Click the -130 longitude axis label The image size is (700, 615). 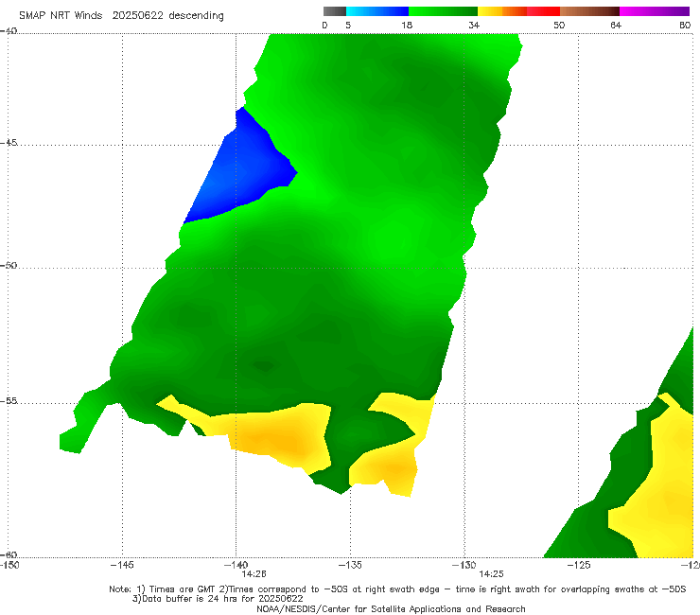pos(464,565)
